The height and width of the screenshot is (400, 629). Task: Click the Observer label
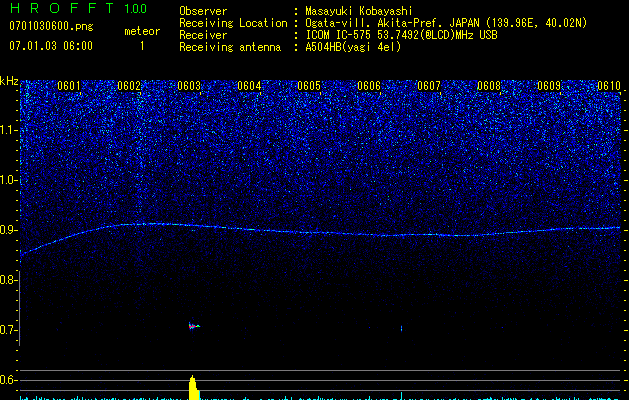point(203,11)
